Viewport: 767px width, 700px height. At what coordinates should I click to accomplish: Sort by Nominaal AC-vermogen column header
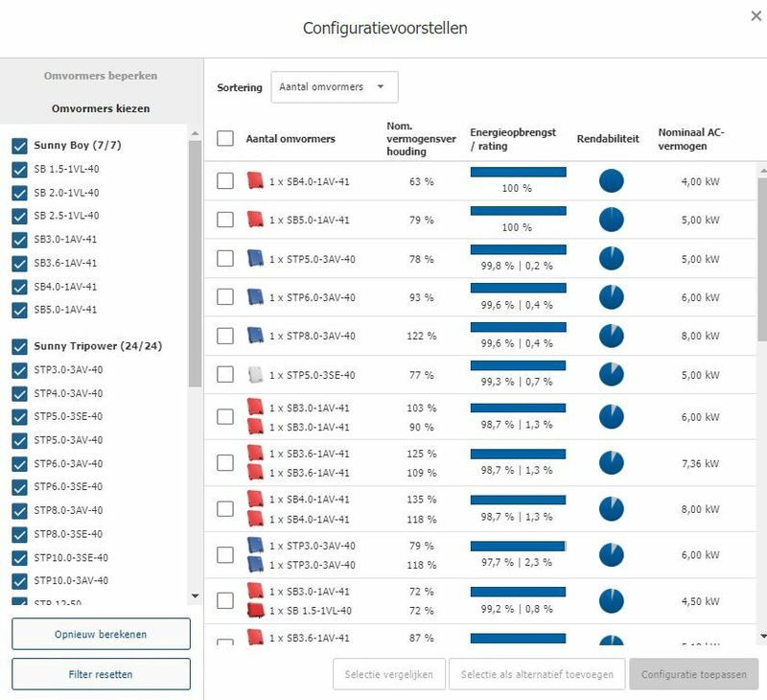690,139
